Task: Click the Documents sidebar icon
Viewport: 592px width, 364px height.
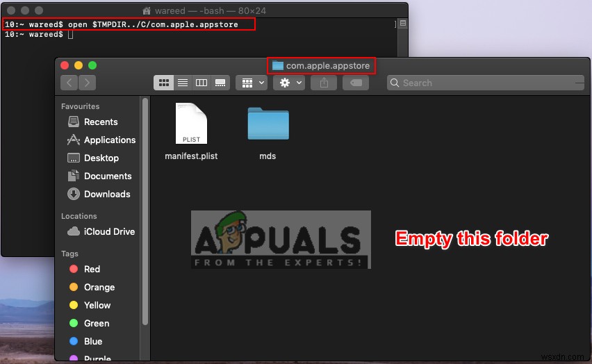Action: click(74, 176)
